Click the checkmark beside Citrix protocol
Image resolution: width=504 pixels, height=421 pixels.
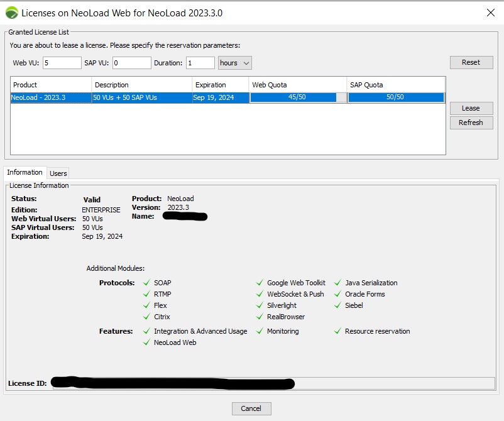[x=146, y=317]
